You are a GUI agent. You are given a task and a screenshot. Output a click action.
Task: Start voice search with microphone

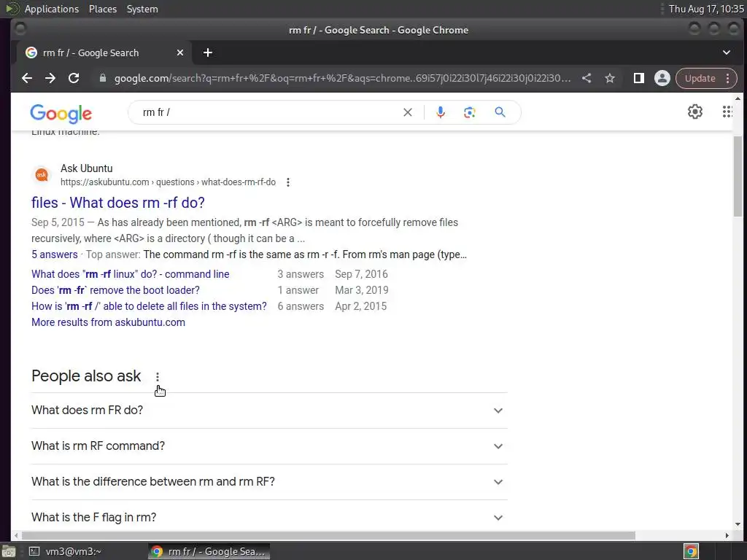pyautogui.click(x=441, y=112)
